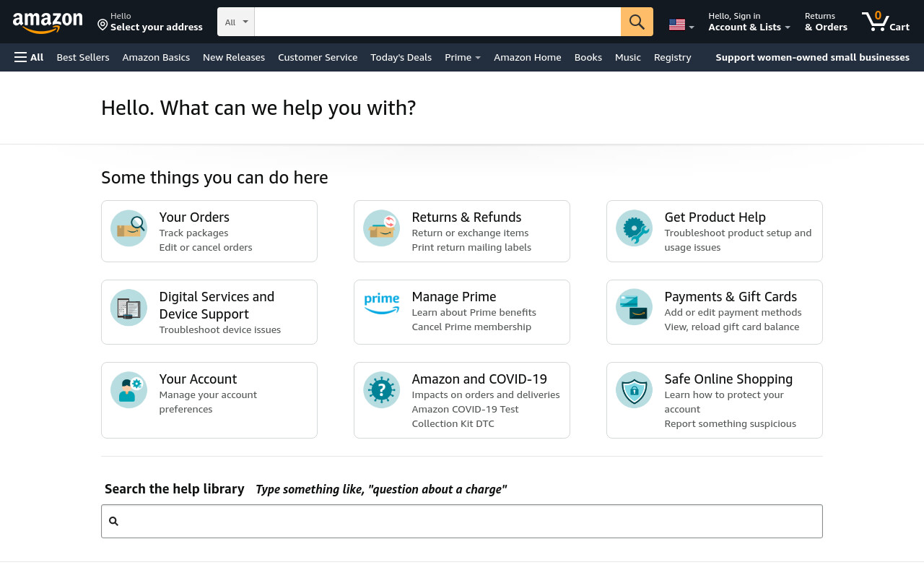Click the Your Orders package icon
The image size is (924, 578).
(128, 228)
